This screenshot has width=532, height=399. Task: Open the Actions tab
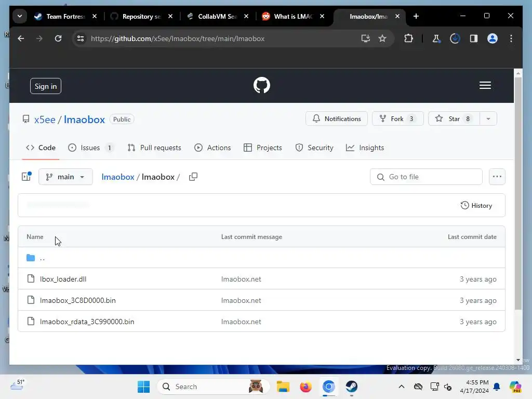(x=212, y=148)
